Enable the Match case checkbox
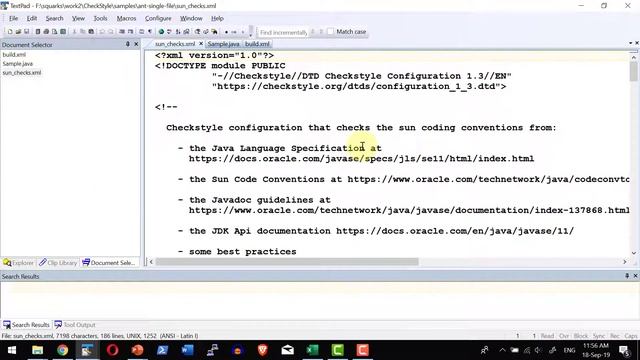The width and height of the screenshot is (640, 360). [x=331, y=31]
